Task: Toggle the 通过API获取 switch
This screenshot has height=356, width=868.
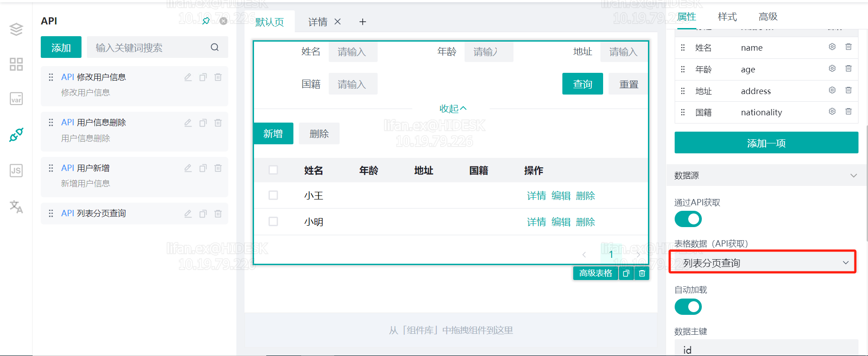Action: [688, 219]
